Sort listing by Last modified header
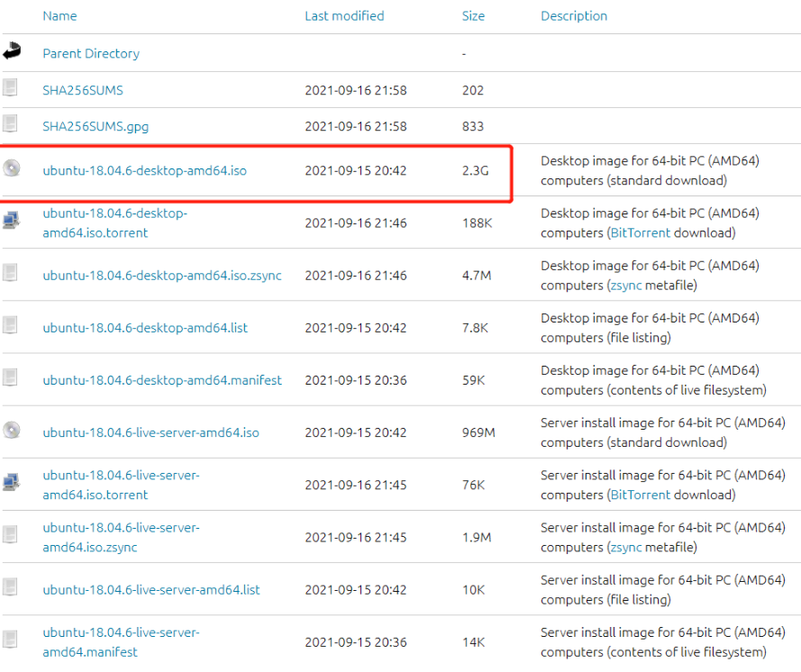 344,16
